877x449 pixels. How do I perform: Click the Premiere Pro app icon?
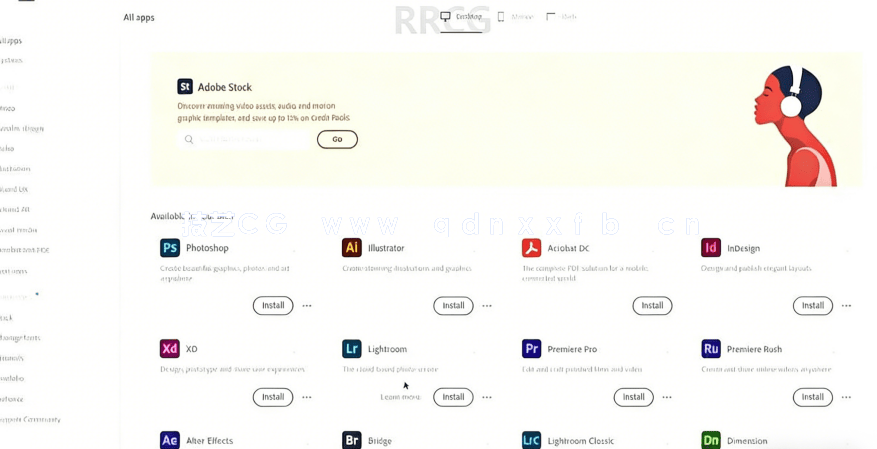(531, 349)
